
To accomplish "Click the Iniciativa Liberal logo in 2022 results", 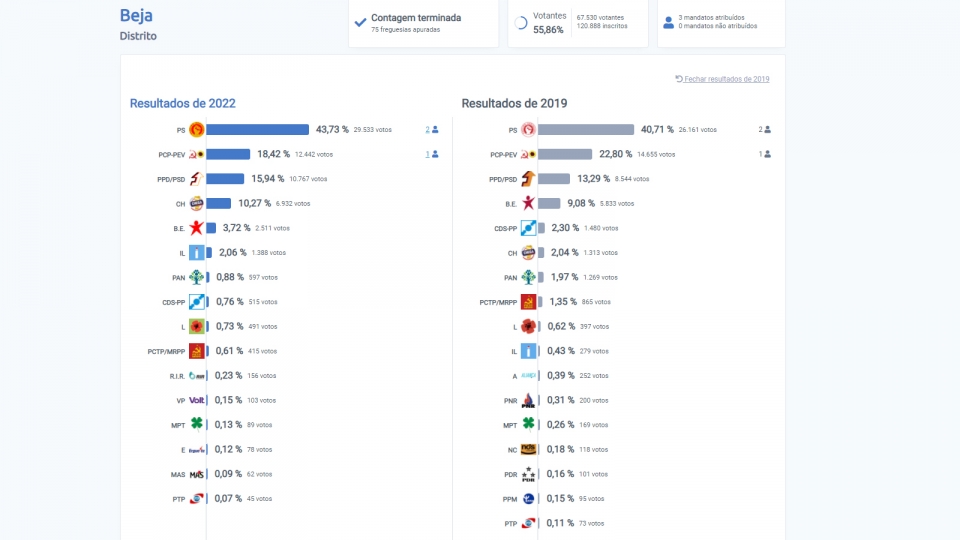I will 197,252.
